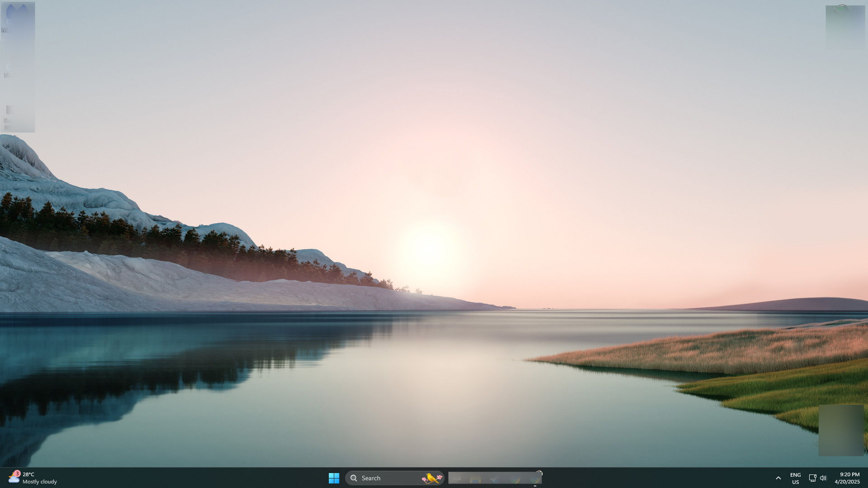This screenshot has height=488, width=868.
Task: Open the ENG US language switcher
Action: pos(796,478)
